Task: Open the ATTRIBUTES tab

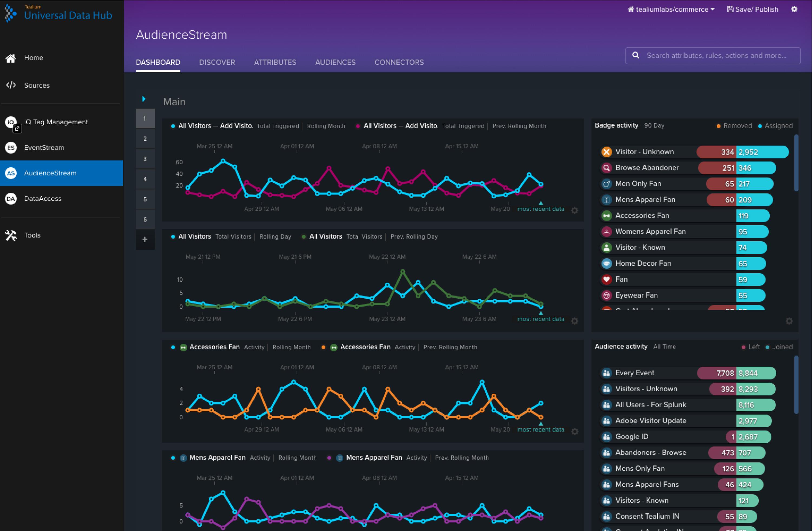Action: coord(275,62)
